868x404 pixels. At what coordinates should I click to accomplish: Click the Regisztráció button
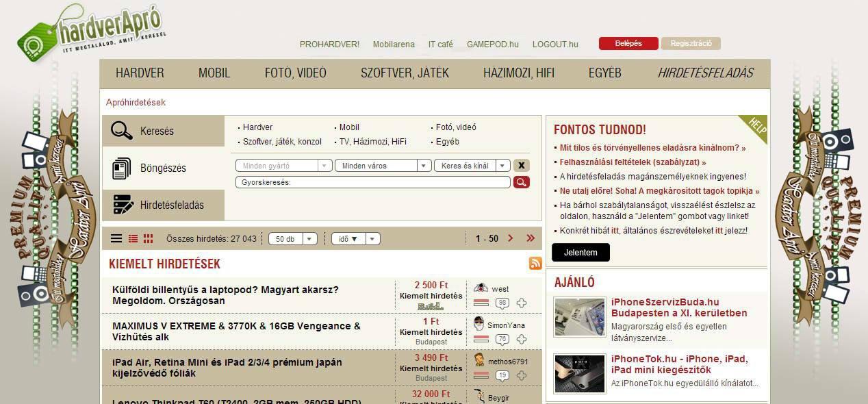coord(691,43)
